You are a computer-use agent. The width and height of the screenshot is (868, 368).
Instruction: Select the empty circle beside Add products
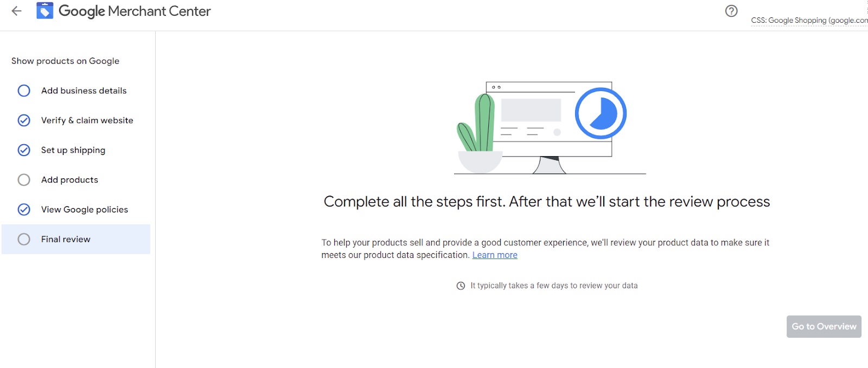coord(24,180)
